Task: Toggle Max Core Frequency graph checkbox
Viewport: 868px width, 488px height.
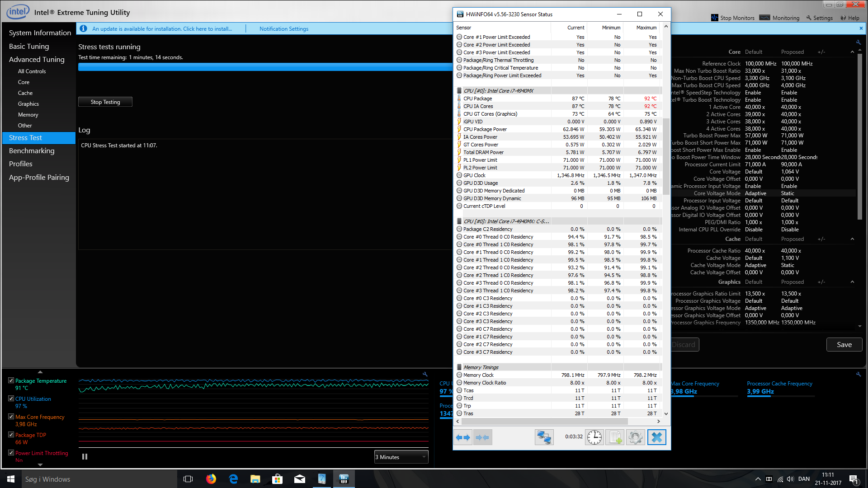Action: coord(11,417)
